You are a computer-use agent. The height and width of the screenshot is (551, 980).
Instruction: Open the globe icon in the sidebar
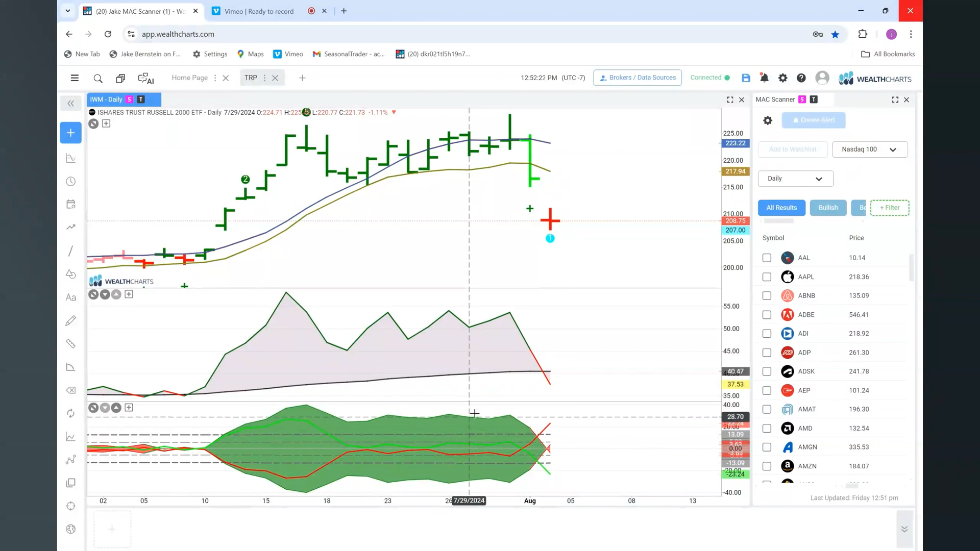[71, 529]
